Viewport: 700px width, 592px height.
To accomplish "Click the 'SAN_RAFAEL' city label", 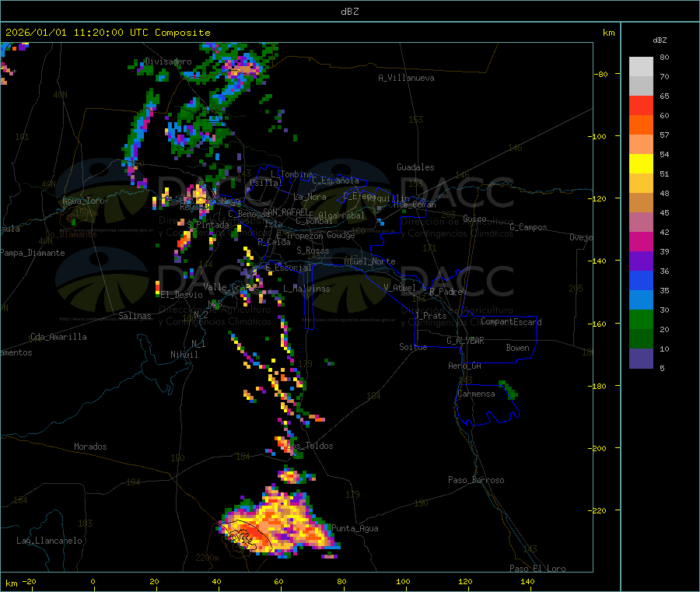I will pyautogui.click(x=285, y=212).
